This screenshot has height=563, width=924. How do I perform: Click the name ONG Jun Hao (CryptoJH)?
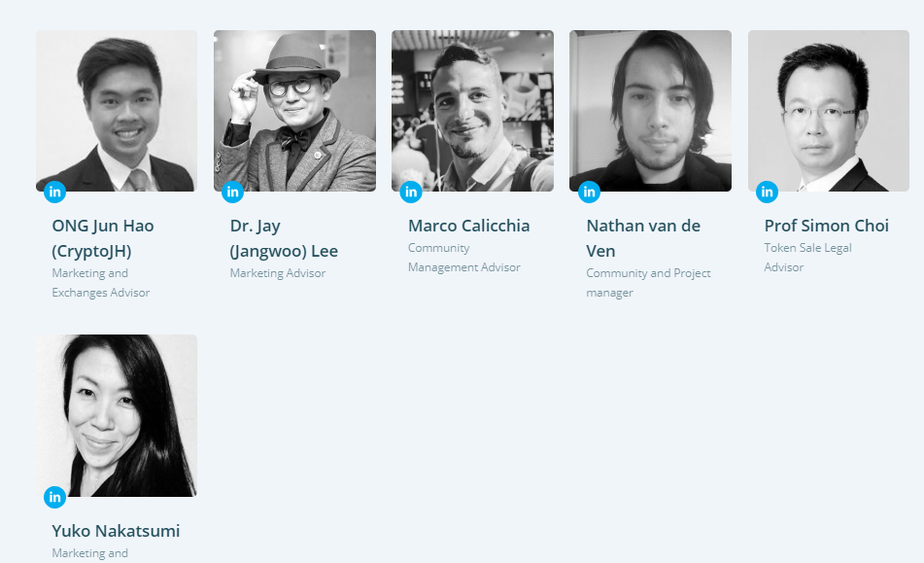click(103, 238)
